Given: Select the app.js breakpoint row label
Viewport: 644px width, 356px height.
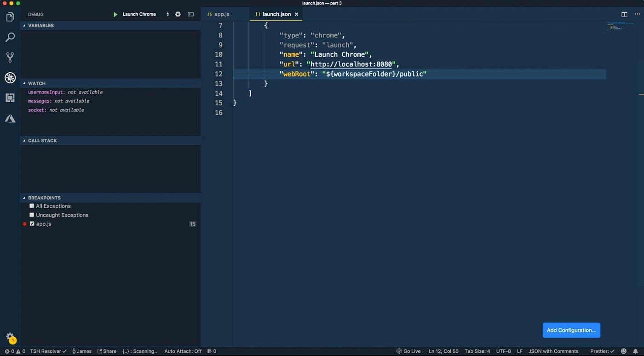Looking at the screenshot, I should click(44, 224).
